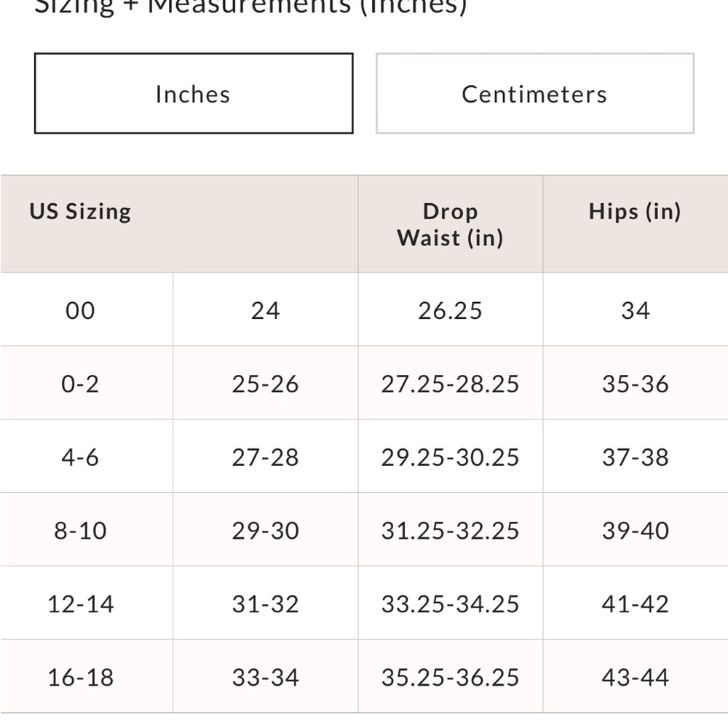Click the 35.25-36.25 drop waist cell

click(x=451, y=677)
